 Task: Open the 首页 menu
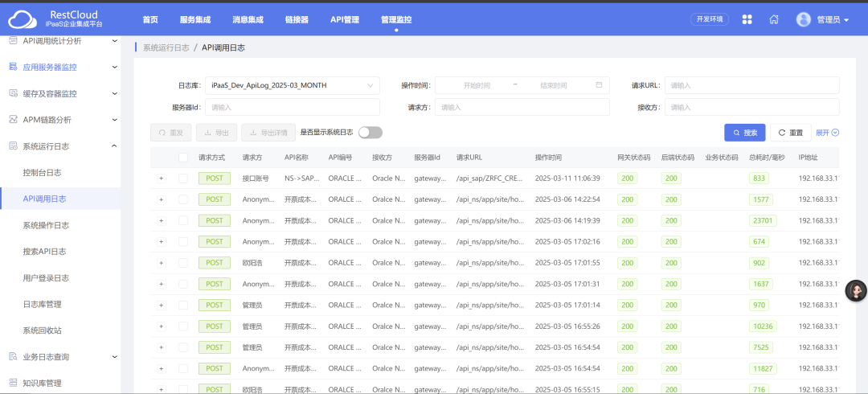(x=150, y=19)
